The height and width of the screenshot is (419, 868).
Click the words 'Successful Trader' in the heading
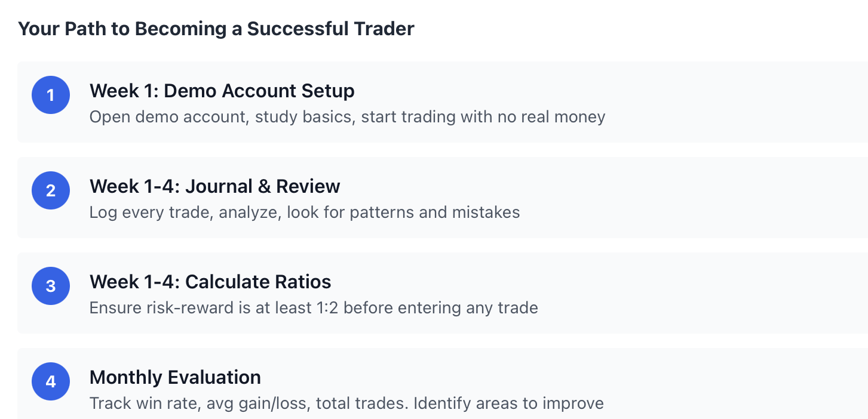331,29
